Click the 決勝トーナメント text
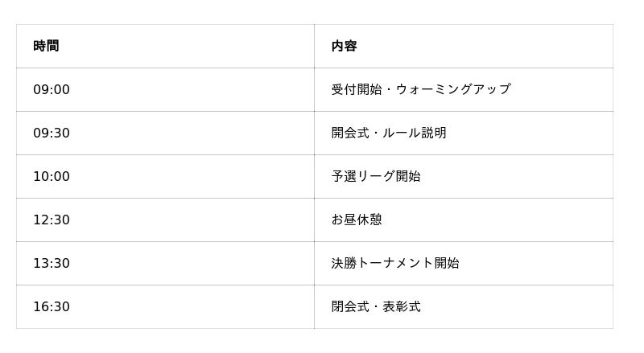The width and height of the screenshot is (644, 353). coord(382,264)
